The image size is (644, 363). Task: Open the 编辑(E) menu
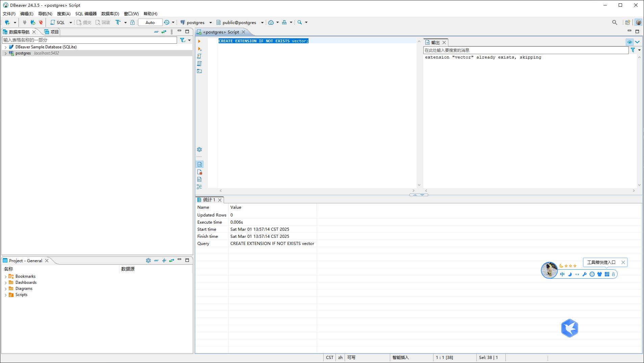tap(27, 14)
